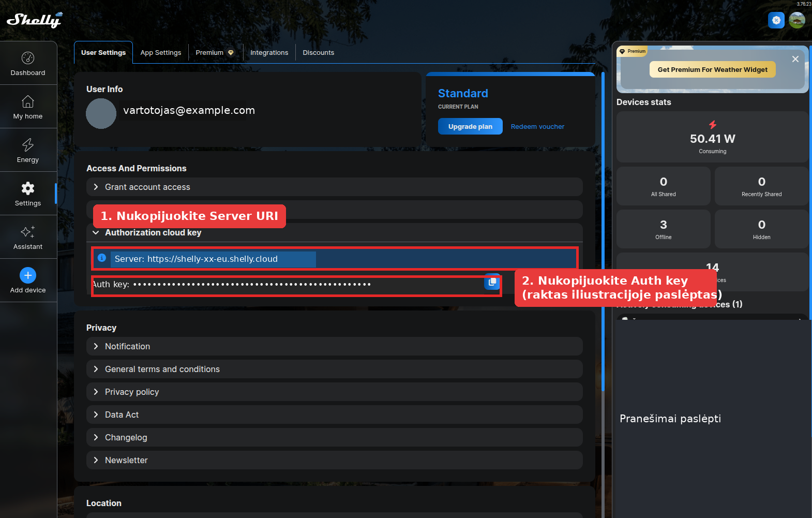Click the info icon beside Server
The width and height of the screenshot is (812, 518).
click(102, 258)
